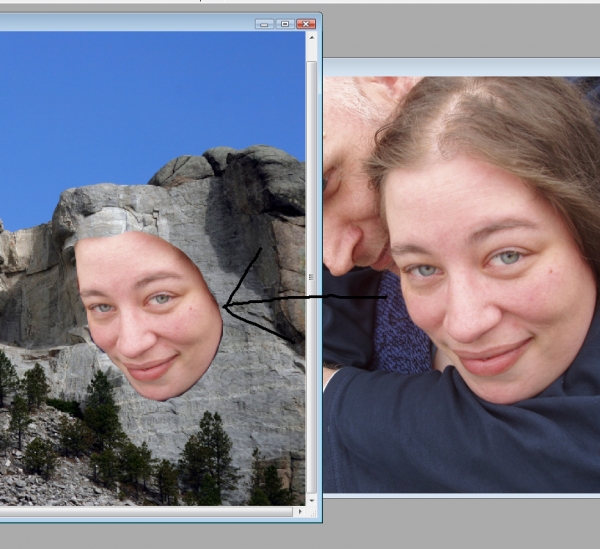This screenshot has width=600, height=549.
Task: Minimize the Mount Rushmore image window
Action: 264,24
